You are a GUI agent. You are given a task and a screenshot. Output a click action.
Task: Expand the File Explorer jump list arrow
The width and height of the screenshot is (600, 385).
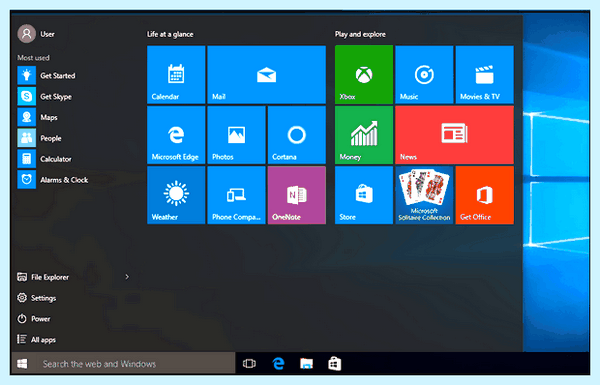(x=127, y=277)
